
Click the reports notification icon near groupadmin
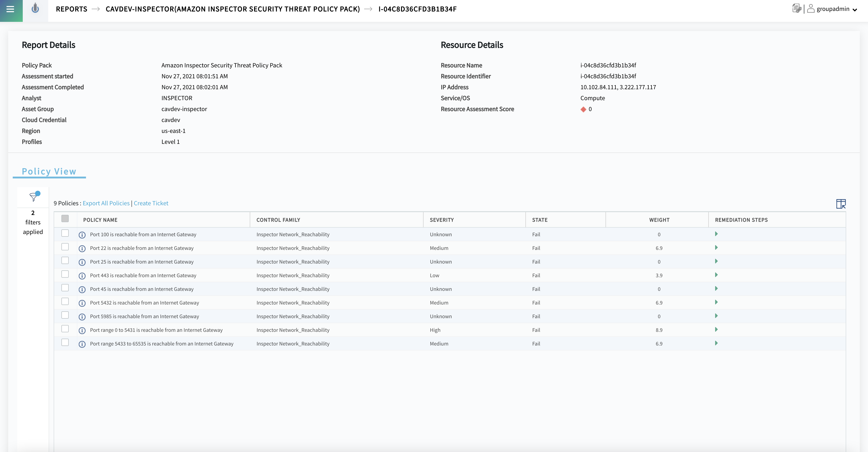point(797,8)
